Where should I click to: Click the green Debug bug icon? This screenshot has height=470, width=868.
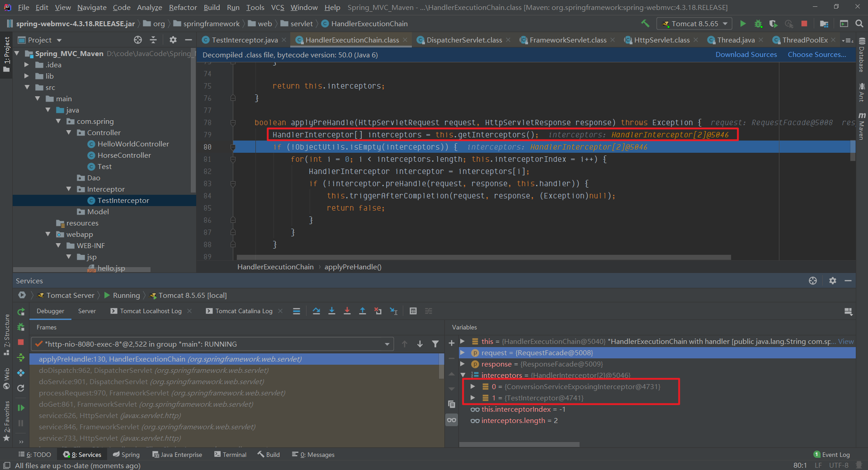click(x=758, y=23)
